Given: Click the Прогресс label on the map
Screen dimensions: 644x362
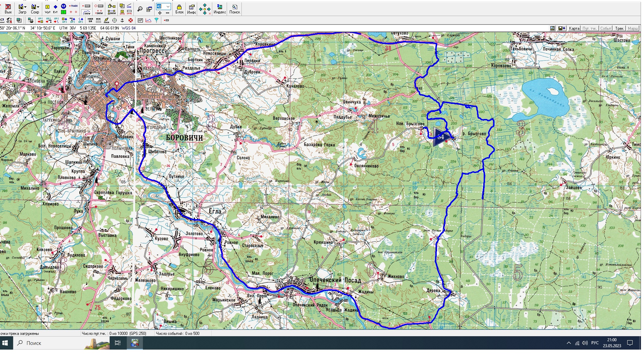Looking at the screenshot, I should tap(152, 51).
